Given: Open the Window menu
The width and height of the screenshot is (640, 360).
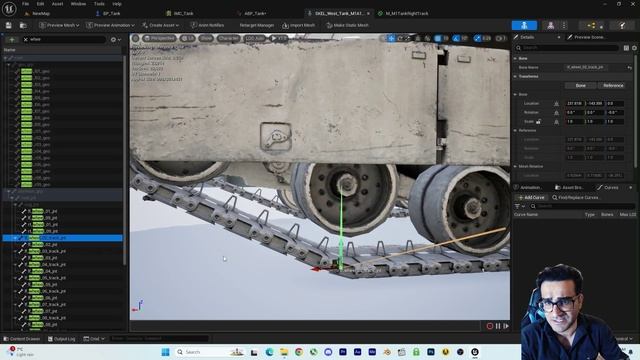Looking at the screenshot, I should click(x=78, y=4).
